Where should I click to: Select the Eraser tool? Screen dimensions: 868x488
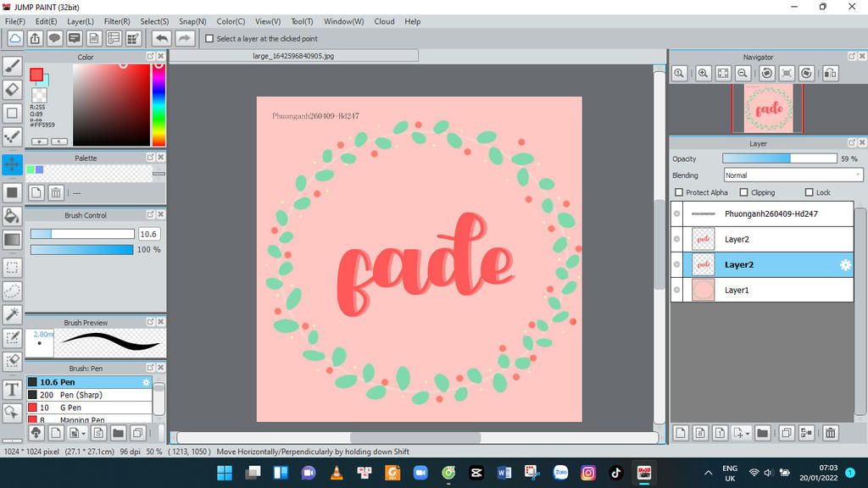pyautogui.click(x=12, y=90)
